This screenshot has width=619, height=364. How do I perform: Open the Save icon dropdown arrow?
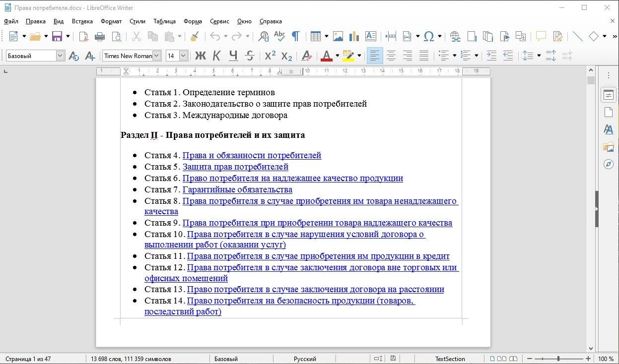[x=68, y=36]
